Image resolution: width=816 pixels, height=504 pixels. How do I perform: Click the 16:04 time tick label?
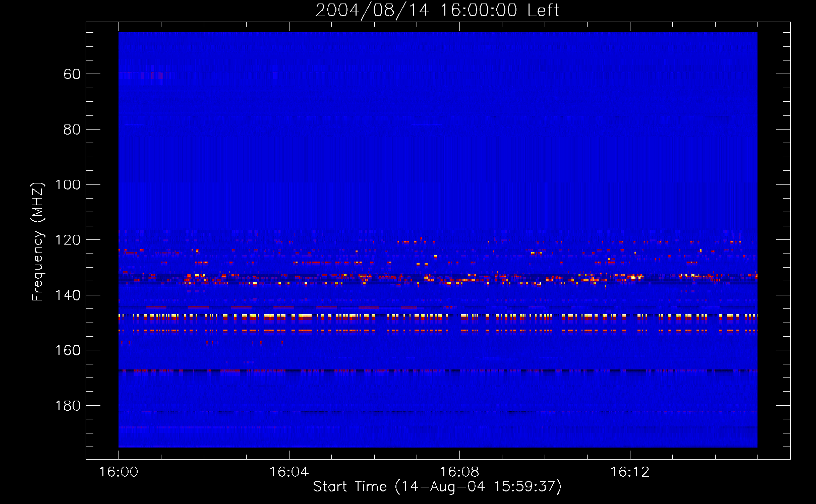click(289, 472)
